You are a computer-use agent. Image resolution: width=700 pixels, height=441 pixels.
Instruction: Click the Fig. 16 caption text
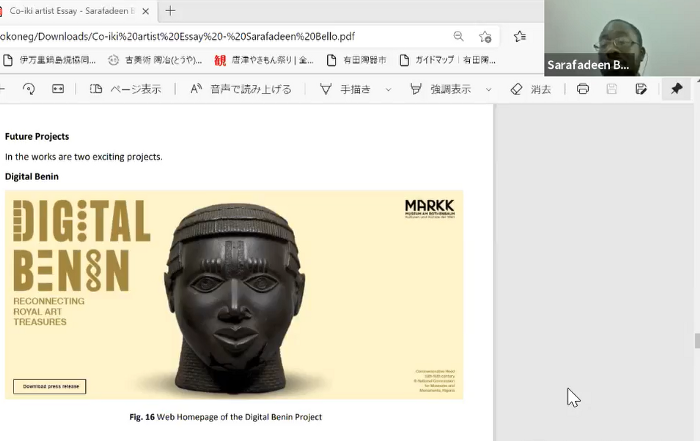coord(225,417)
